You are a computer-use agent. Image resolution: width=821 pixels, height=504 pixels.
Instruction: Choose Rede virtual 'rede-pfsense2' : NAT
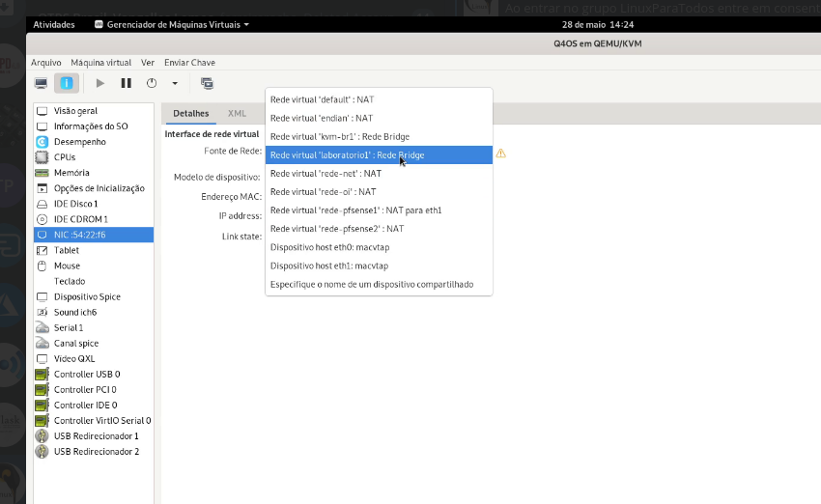pos(379,229)
